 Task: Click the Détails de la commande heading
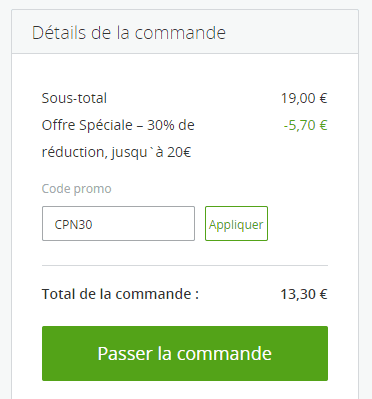click(129, 33)
